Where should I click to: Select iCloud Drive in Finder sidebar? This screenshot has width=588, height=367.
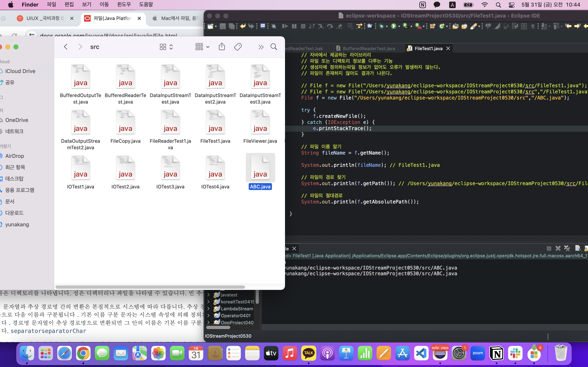(x=20, y=71)
